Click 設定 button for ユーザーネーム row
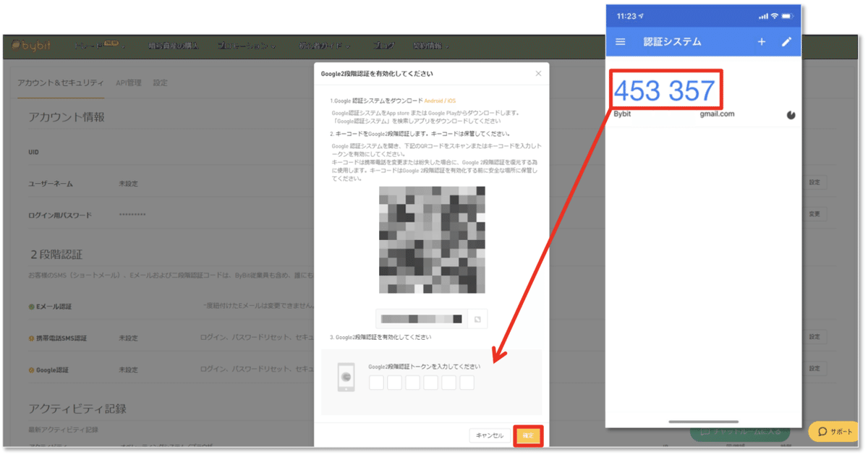Viewport: 868px width, 457px height. coord(814,183)
